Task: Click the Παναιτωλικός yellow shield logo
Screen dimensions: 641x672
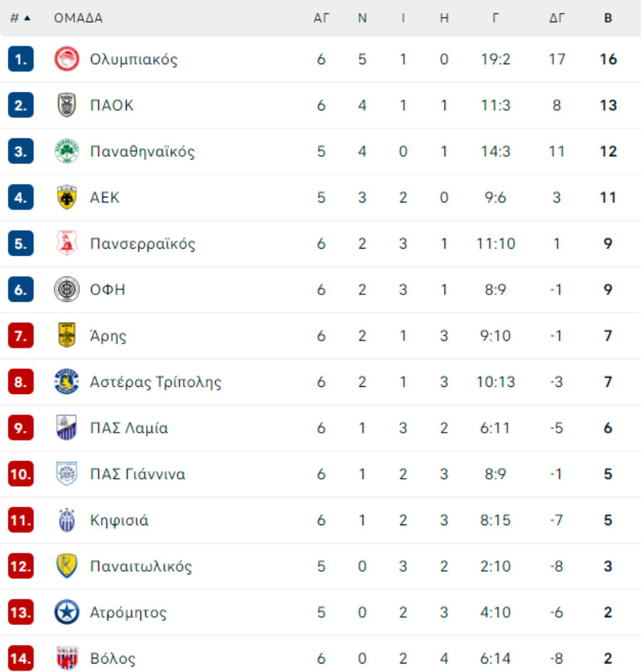Action: click(x=67, y=567)
